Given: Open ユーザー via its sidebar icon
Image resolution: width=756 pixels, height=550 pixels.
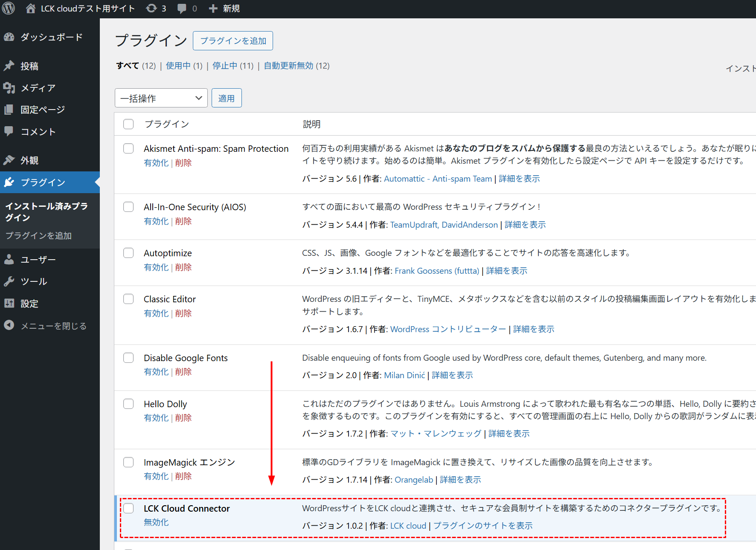Looking at the screenshot, I should click(x=9, y=259).
